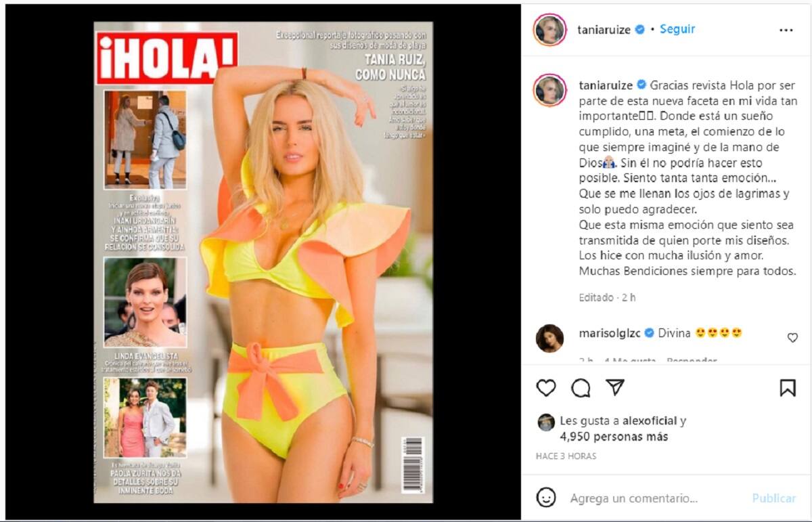
Task: Click marisolglzc commenter avatar
Action: tap(549, 338)
